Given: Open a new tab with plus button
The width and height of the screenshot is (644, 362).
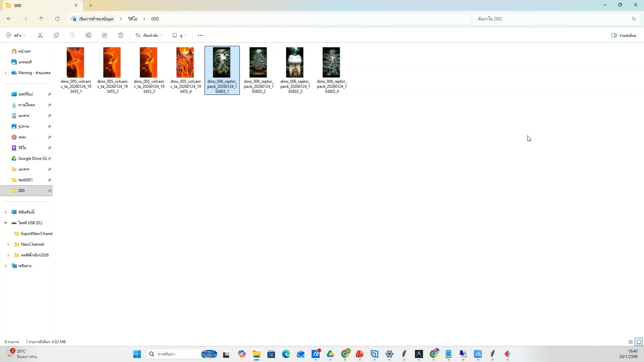Looking at the screenshot, I should (x=91, y=5).
